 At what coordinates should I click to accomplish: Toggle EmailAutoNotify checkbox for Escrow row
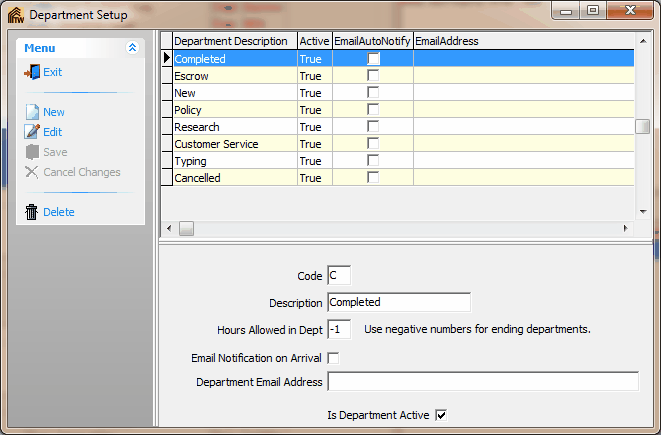(373, 76)
